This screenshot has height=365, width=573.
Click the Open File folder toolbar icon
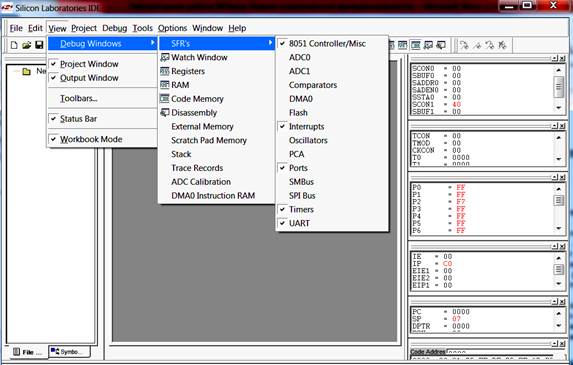26,45
